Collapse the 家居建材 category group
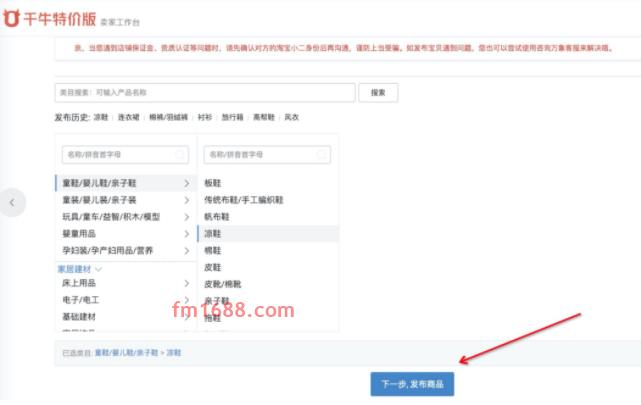This screenshot has height=405, width=641. pyautogui.click(x=80, y=269)
